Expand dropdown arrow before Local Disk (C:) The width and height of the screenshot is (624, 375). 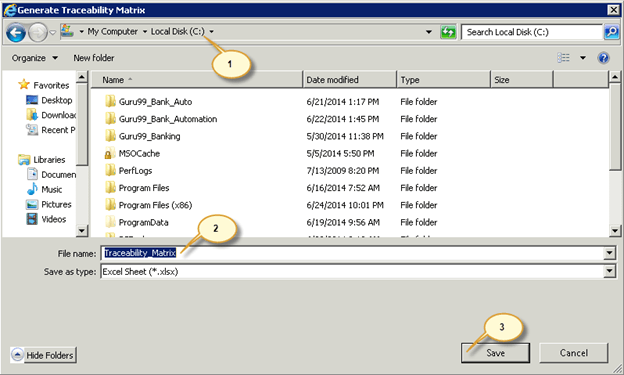tap(145, 31)
